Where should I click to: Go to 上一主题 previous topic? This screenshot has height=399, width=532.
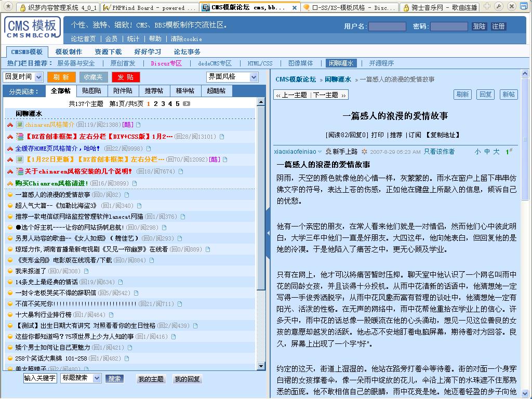tap(292, 95)
